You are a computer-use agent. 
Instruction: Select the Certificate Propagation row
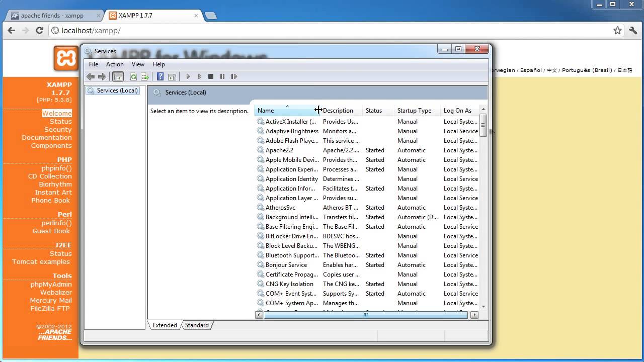click(x=367, y=275)
